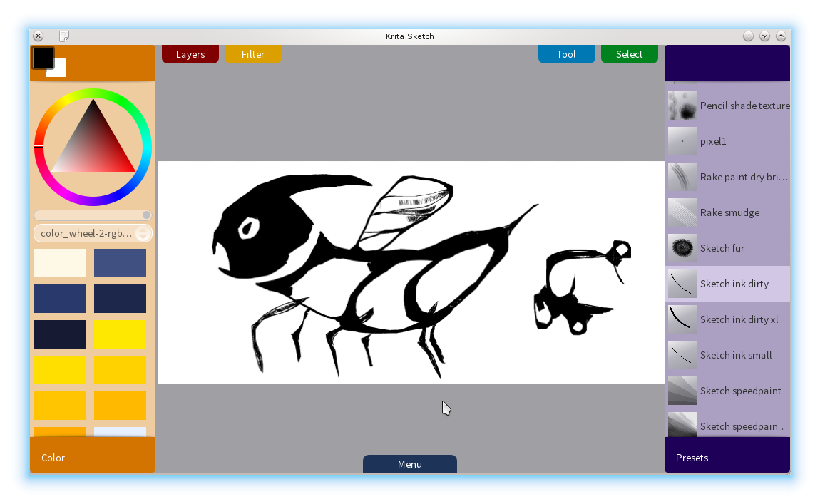This screenshot has width=820, height=504.
Task: Choose the Pencil shade texture brush
Action: tap(744, 106)
